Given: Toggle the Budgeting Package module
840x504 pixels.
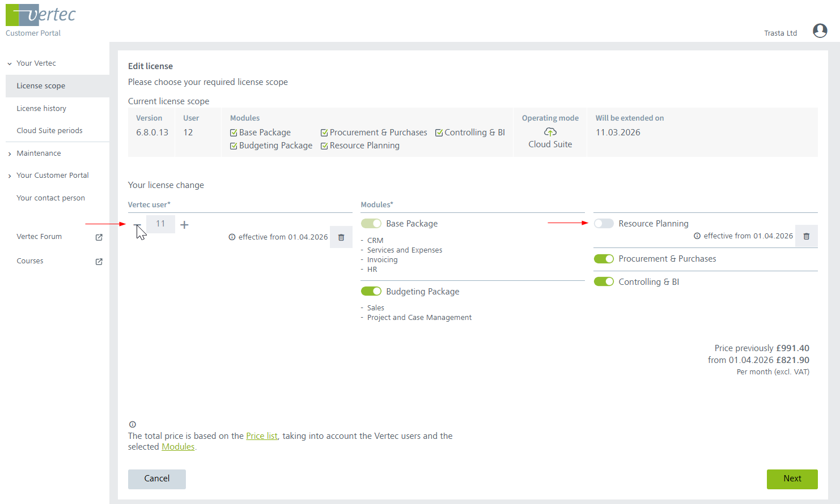Looking at the screenshot, I should (371, 292).
